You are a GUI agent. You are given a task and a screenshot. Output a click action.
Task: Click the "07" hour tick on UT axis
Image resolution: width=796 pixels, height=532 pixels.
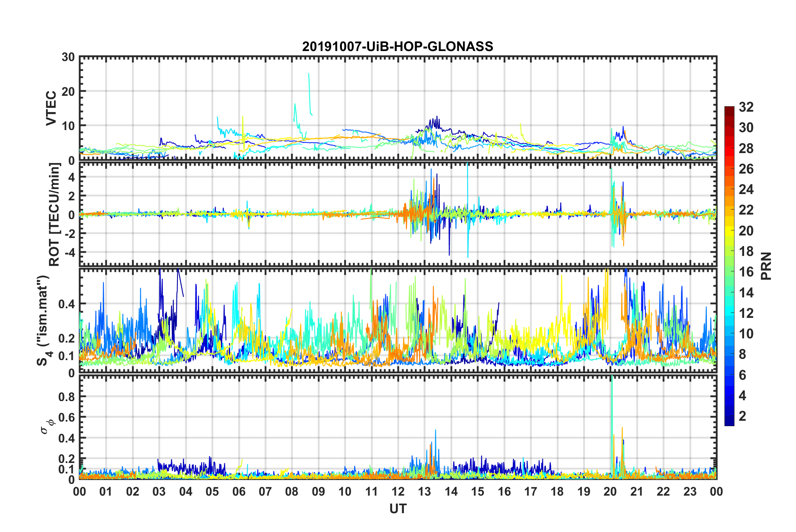click(265, 491)
